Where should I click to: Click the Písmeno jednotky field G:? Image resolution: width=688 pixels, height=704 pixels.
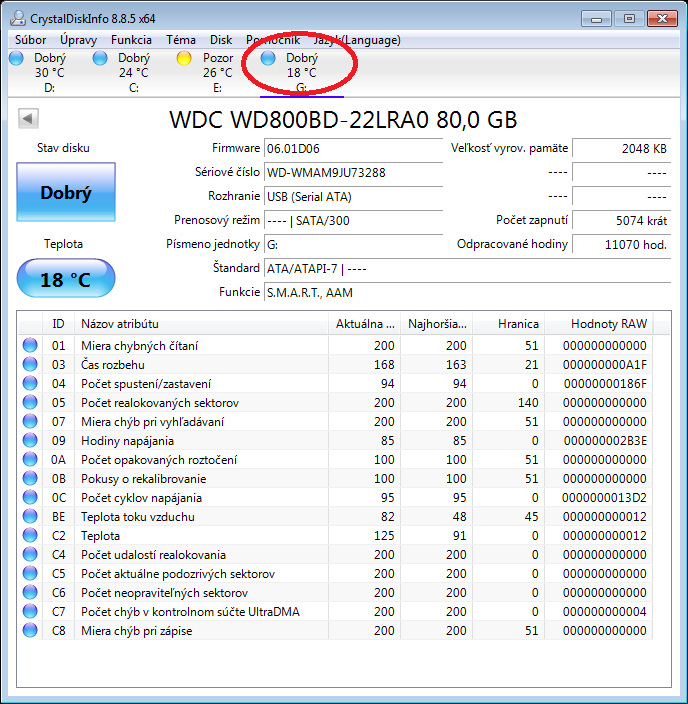pyautogui.click(x=353, y=245)
